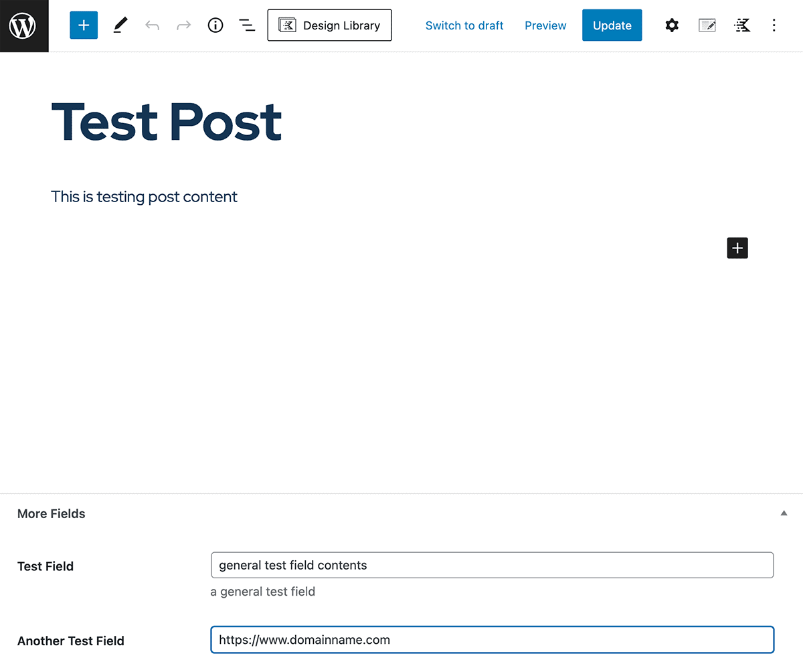Screen dimensions: 803x672
Task: Open the post Preview
Action: (x=545, y=25)
